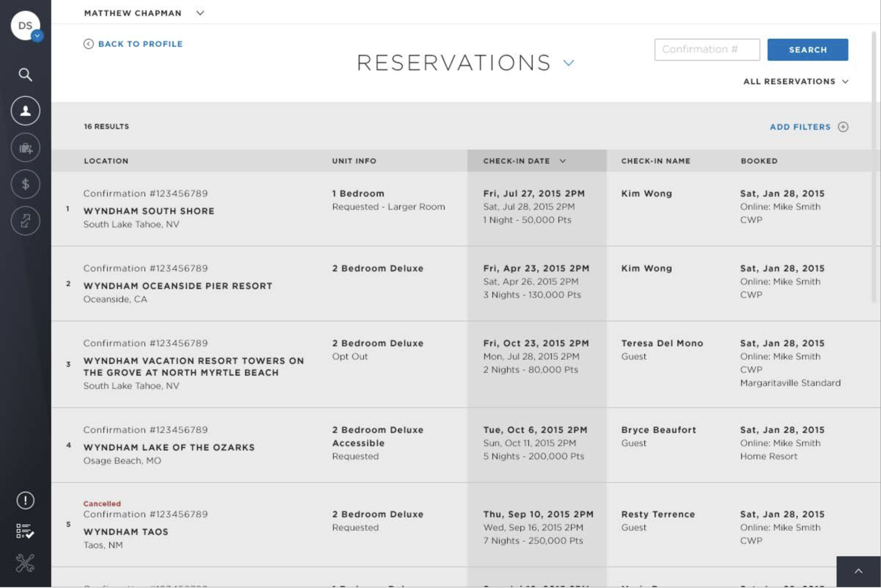Open the Matthew Chapman name dropdown

(199, 13)
